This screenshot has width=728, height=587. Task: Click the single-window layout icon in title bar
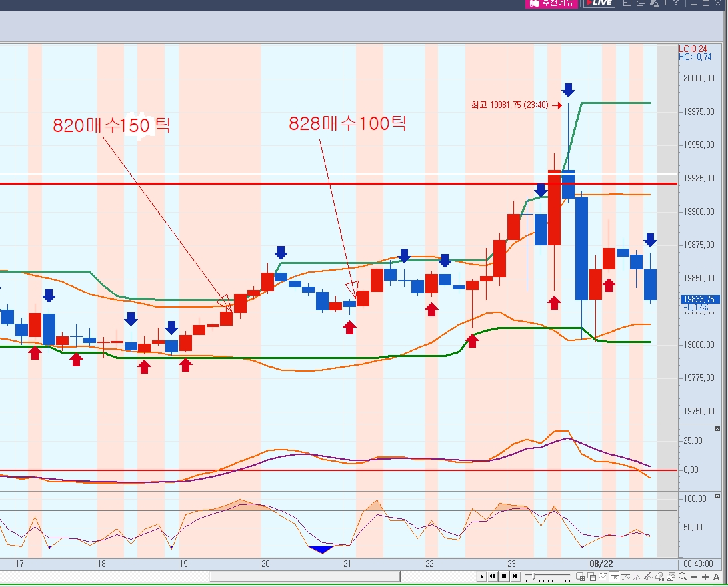627,3
